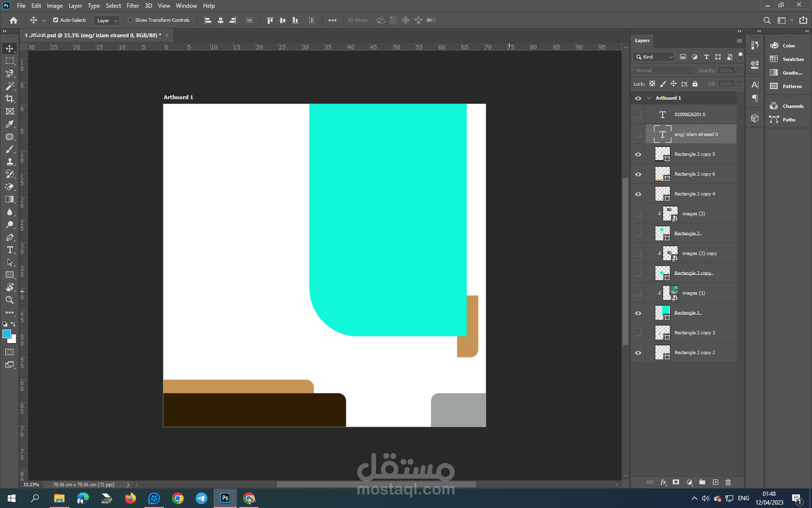Open the Image menu
The height and width of the screenshot is (508, 812).
[55, 6]
